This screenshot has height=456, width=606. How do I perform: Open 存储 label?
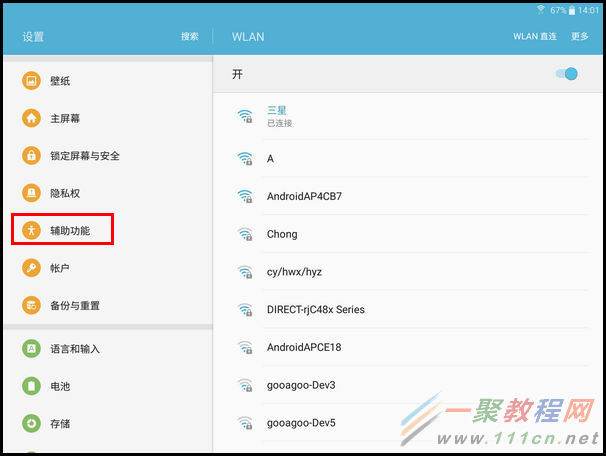[60, 424]
